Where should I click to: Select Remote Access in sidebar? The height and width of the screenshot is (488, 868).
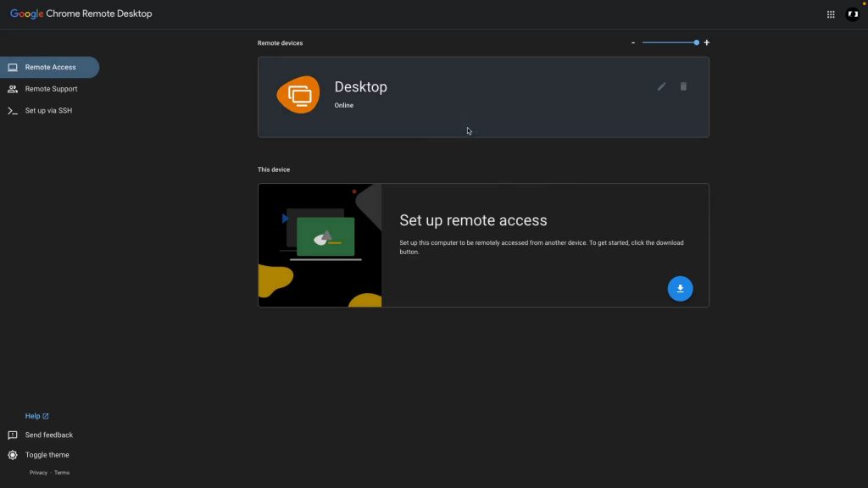pyautogui.click(x=49, y=67)
